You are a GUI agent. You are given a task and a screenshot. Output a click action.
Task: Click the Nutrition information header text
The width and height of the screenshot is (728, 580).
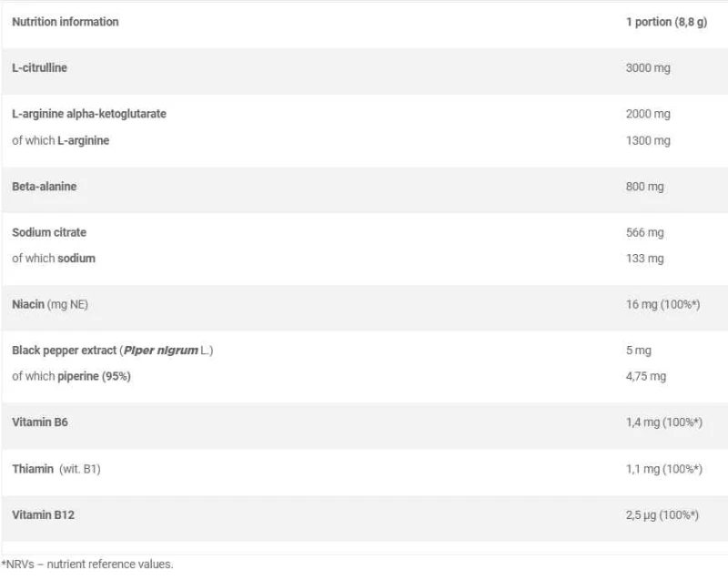point(65,22)
